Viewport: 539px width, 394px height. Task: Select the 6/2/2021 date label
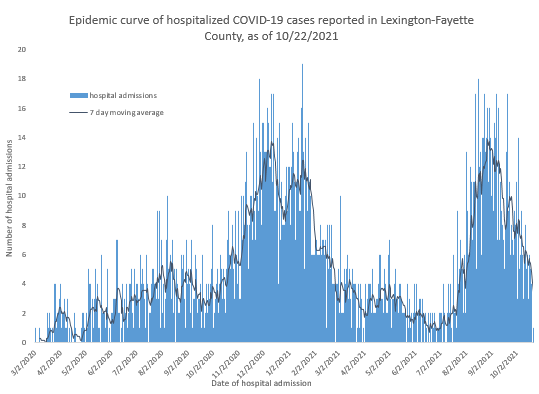pos(405,362)
